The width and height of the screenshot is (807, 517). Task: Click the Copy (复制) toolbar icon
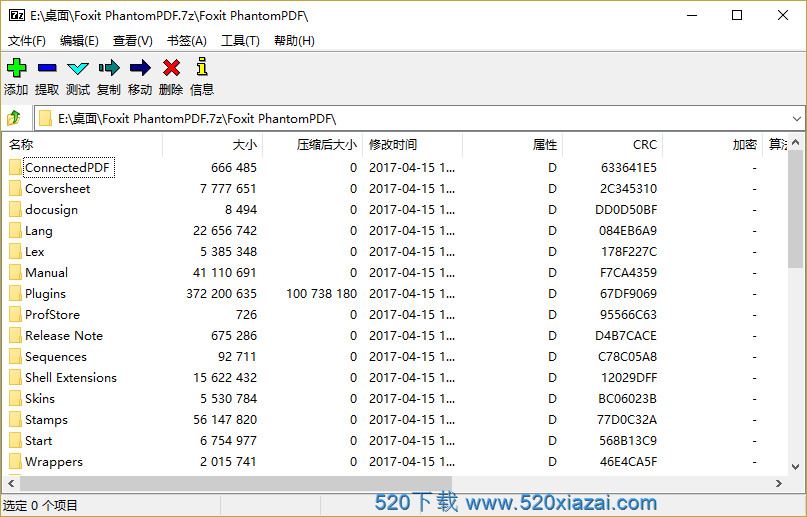[x=109, y=67]
